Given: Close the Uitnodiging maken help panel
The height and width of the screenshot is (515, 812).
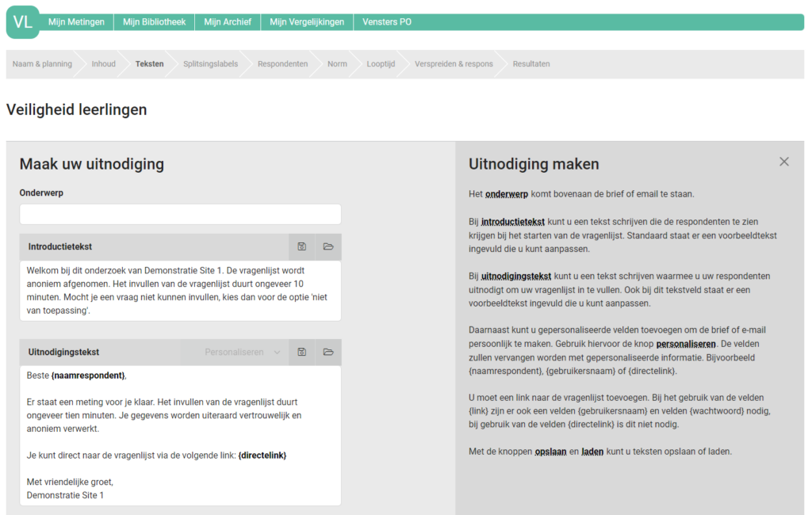Looking at the screenshot, I should pos(783,162).
